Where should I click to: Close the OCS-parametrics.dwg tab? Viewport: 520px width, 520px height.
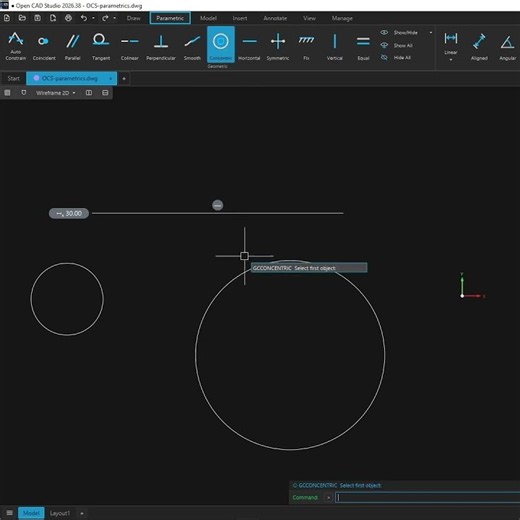pyautogui.click(x=110, y=79)
